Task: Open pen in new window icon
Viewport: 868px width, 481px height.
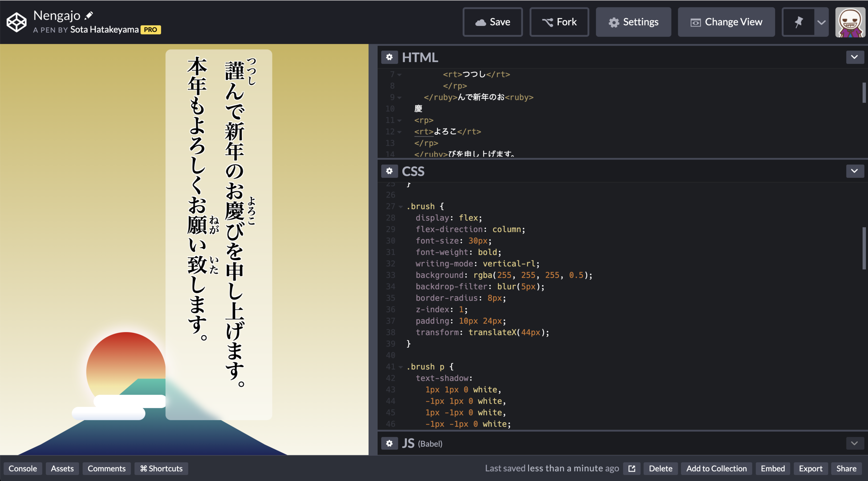Action: click(x=632, y=469)
